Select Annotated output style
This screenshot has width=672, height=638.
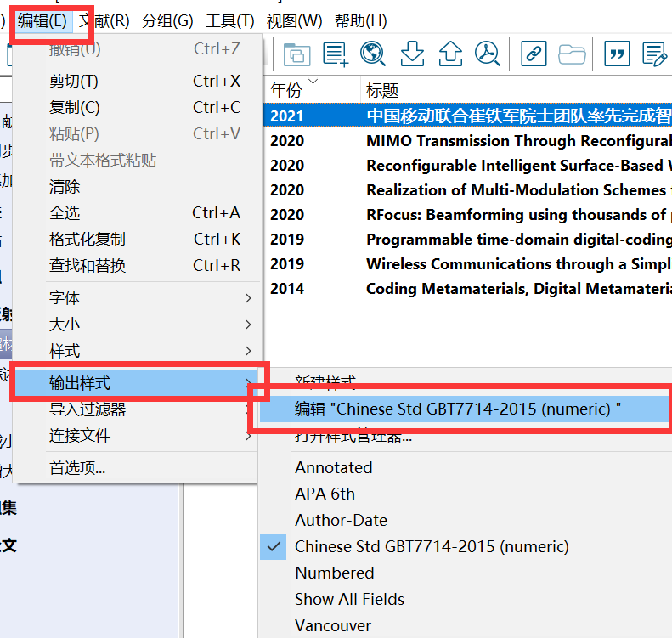(x=466, y=467)
